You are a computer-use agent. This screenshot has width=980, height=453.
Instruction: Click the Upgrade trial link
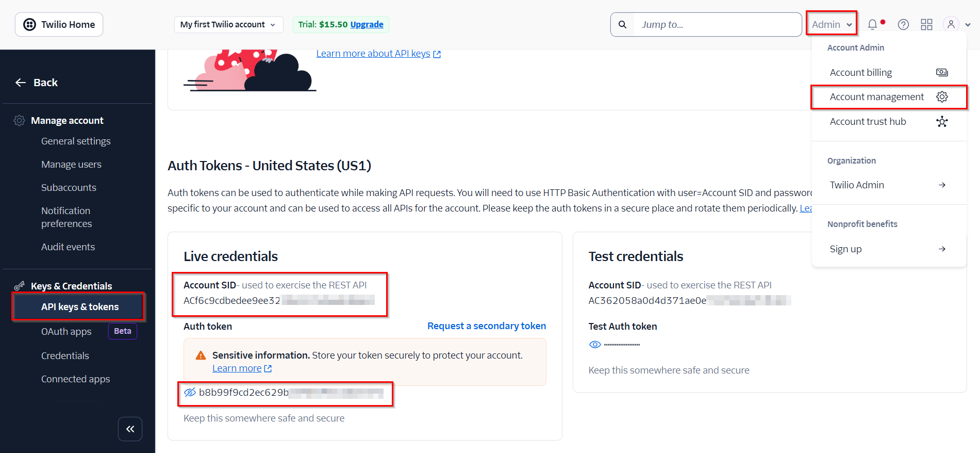367,24
